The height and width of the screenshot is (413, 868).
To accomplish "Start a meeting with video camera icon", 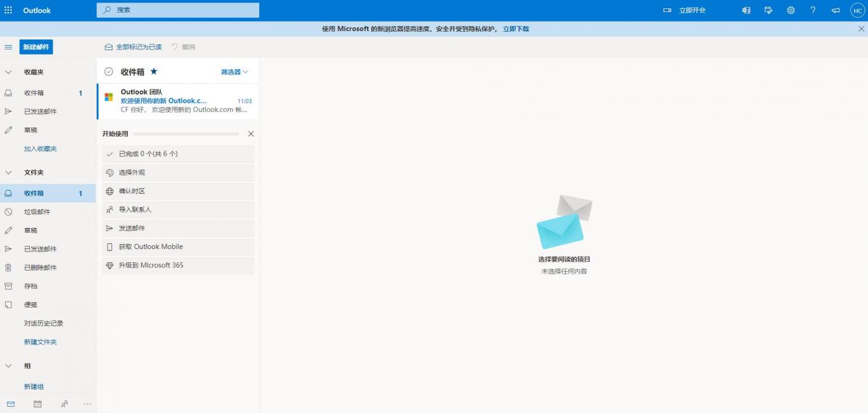I will click(667, 10).
